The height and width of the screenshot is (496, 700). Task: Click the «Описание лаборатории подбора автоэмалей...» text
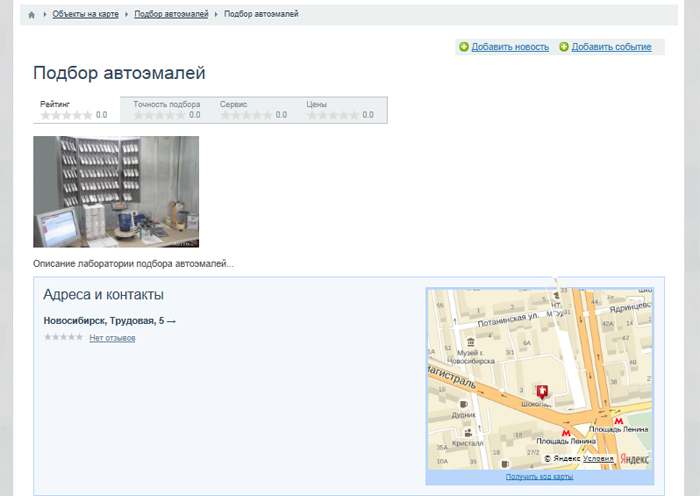coord(133,264)
